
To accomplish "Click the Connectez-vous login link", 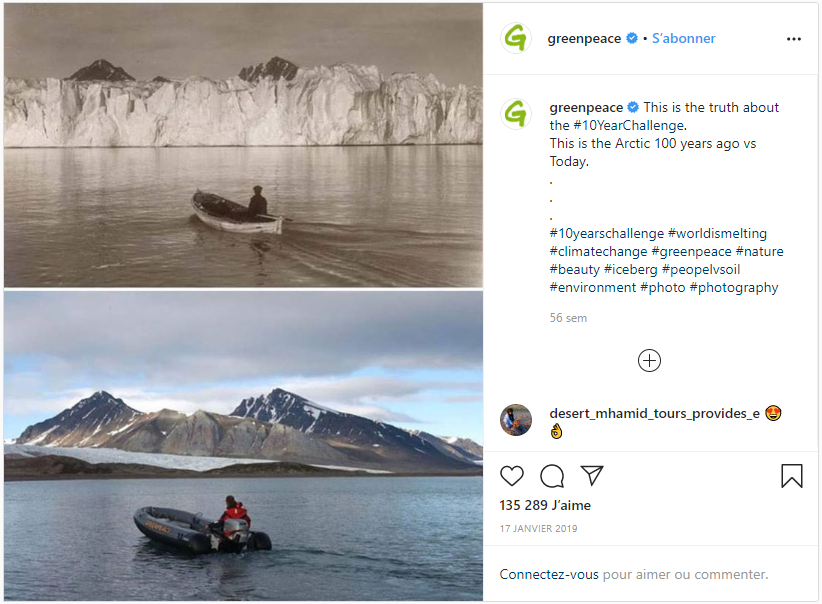I will click(x=549, y=574).
